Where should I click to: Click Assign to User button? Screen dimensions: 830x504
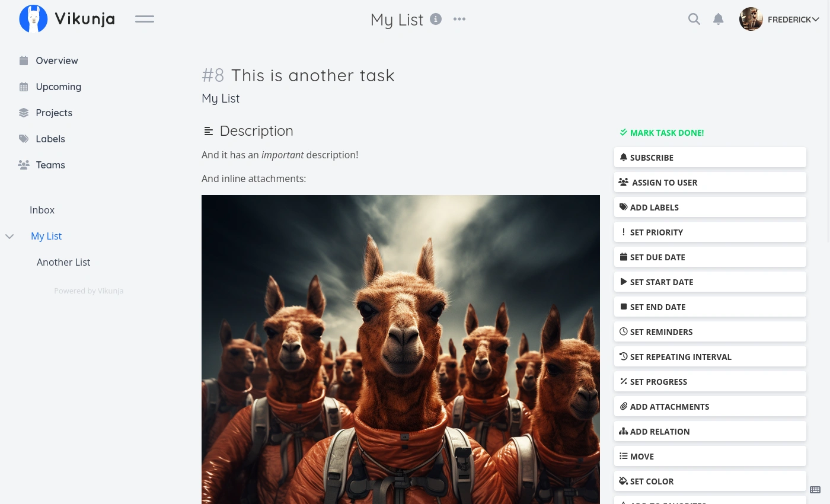[x=710, y=183]
